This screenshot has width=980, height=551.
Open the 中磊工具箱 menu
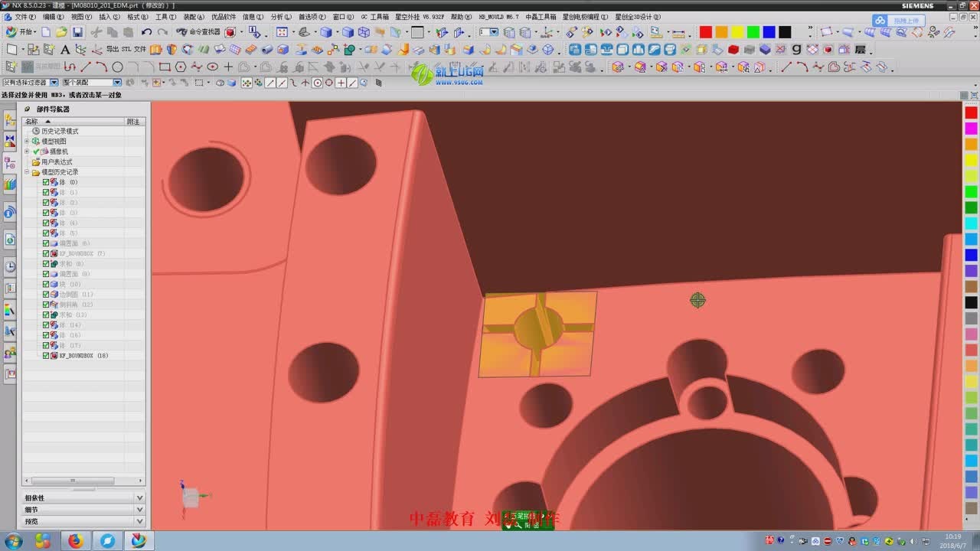tap(541, 16)
